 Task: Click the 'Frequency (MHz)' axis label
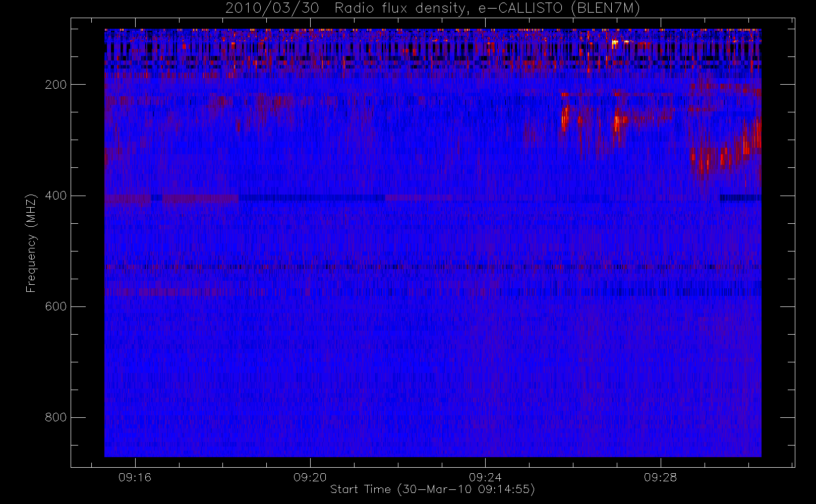click(31, 243)
